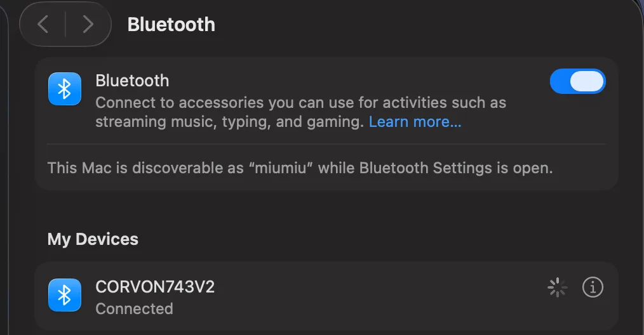Click the Connect to accessories description text
The width and height of the screenshot is (644, 335).
[300, 103]
